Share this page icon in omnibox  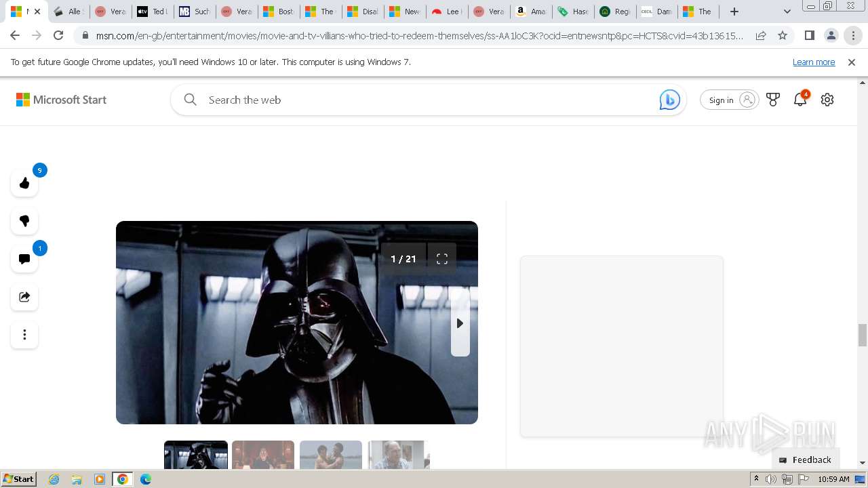click(x=761, y=35)
